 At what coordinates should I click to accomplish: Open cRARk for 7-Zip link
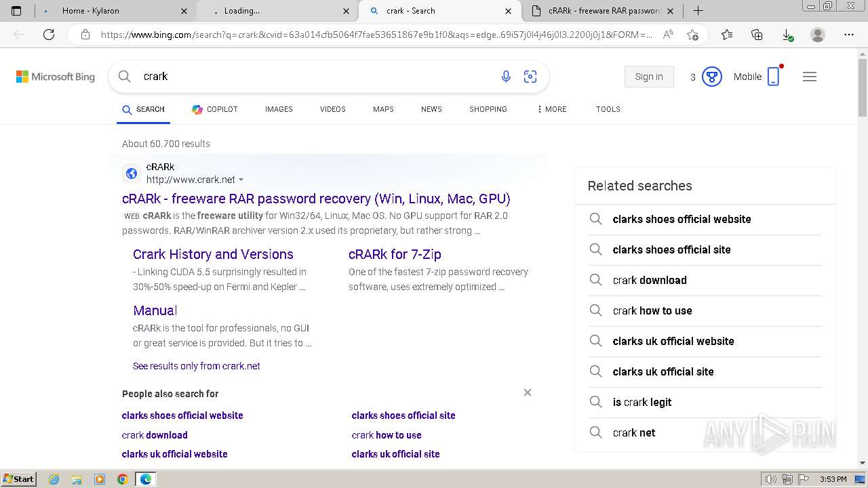[395, 254]
